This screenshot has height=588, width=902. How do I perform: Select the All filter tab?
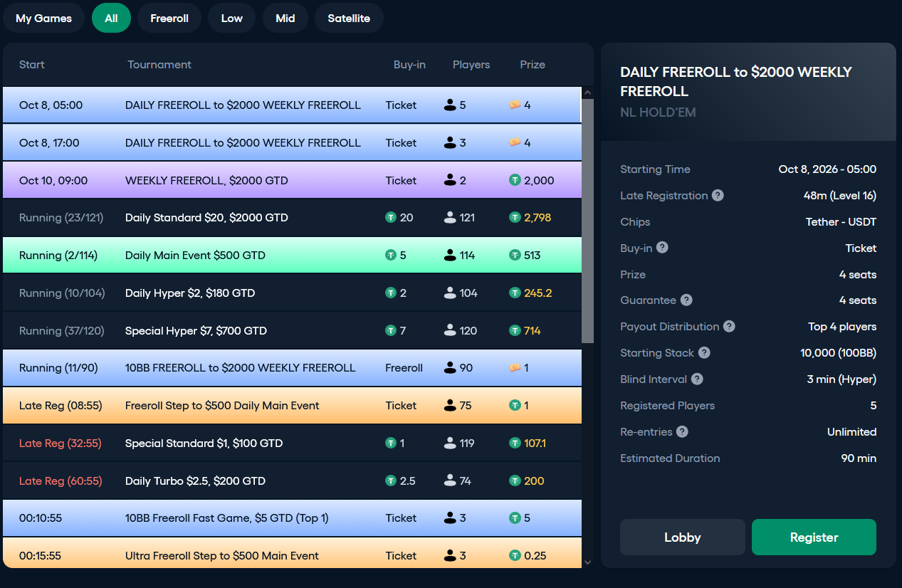(x=111, y=19)
